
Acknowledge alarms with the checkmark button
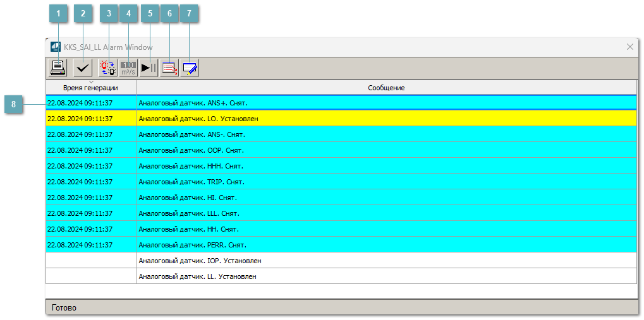click(82, 68)
